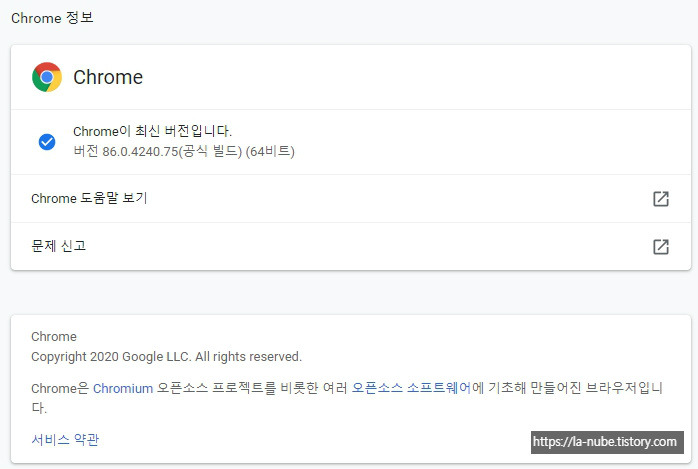This screenshot has height=469, width=698.
Task: Open external link icon beside Chrome 도움말 보기
Action: (x=661, y=199)
